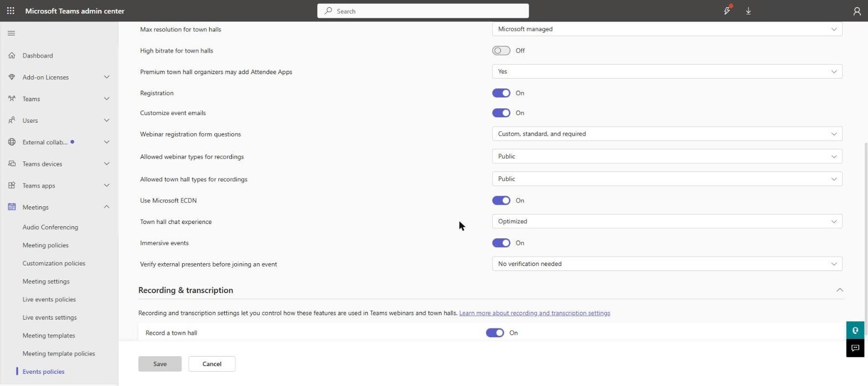Open the help headset icon
The height and width of the screenshot is (386, 868).
click(855, 330)
